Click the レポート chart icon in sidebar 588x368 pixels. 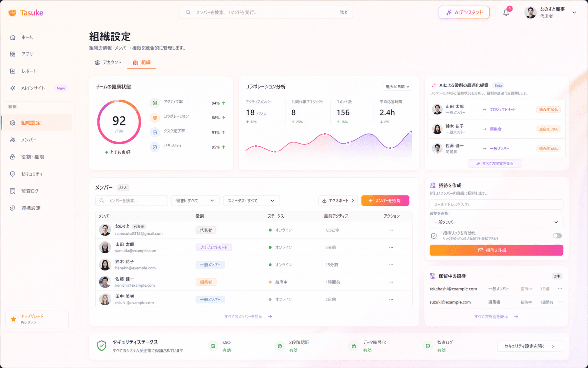click(x=13, y=71)
